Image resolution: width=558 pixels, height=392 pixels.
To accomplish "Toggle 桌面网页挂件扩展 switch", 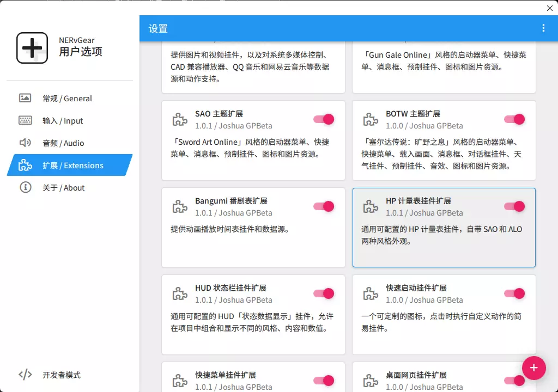I will point(514,381).
